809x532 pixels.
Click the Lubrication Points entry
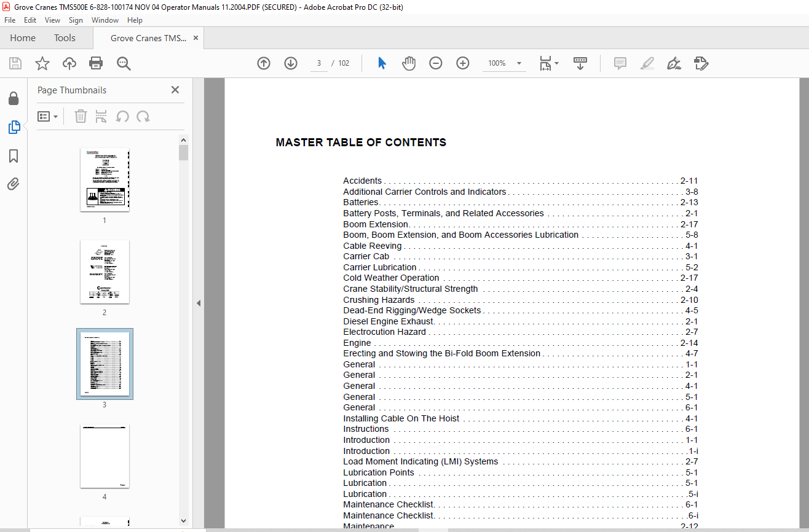(x=520, y=472)
